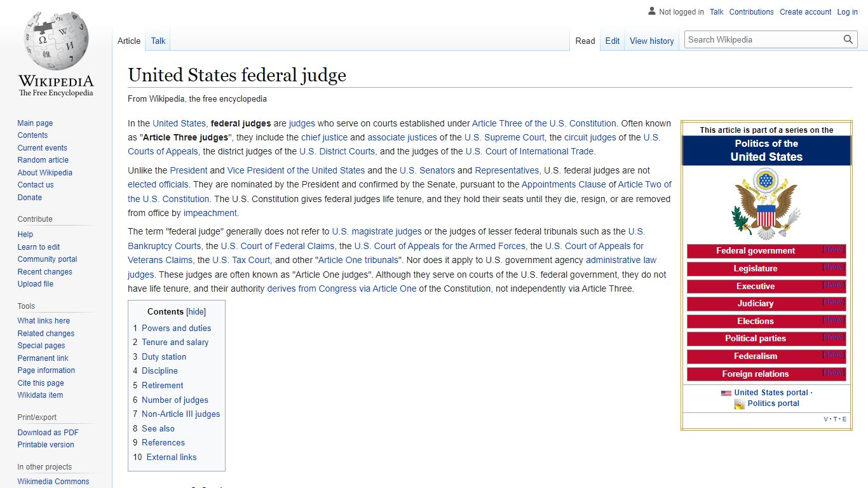Open Current events in the sidebar
The height and width of the screenshot is (488, 868).
pyautogui.click(x=43, y=148)
